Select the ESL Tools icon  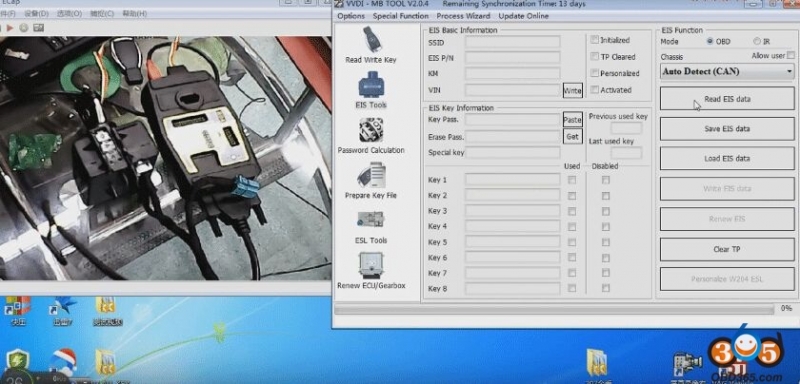tap(371, 220)
